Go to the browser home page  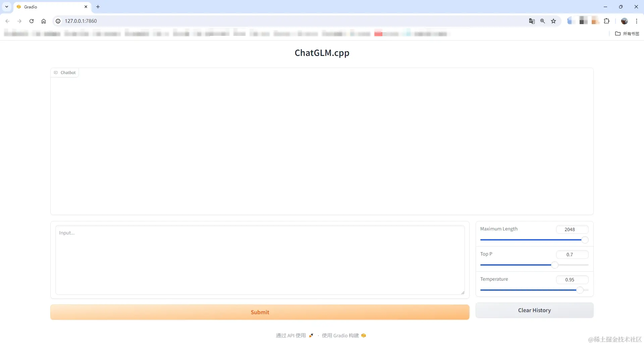tap(44, 21)
